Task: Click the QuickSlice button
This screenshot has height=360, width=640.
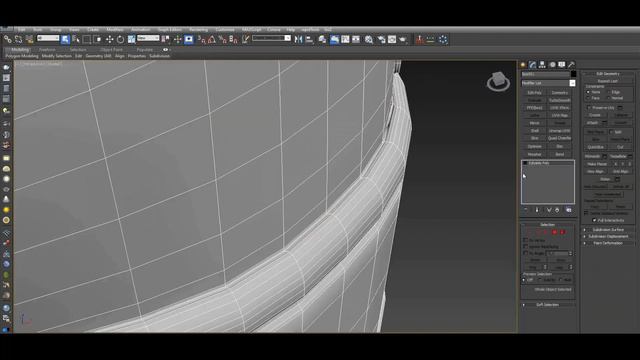Action: tap(596, 147)
